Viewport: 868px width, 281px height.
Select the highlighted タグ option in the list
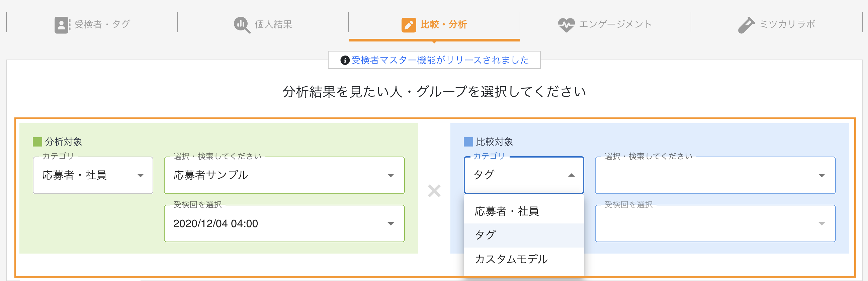tap(485, 235)
